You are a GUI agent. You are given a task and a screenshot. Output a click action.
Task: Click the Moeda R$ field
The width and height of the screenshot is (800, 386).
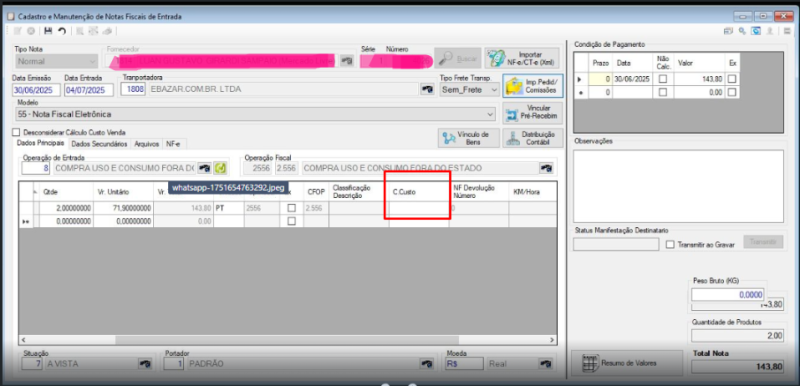464,364
